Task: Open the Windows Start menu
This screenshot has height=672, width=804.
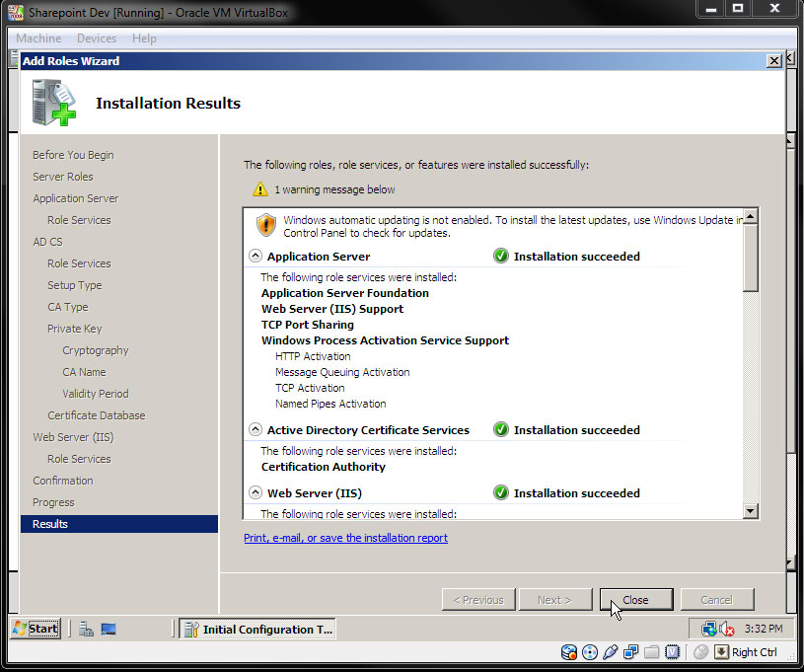Action: tap(36, 629)
